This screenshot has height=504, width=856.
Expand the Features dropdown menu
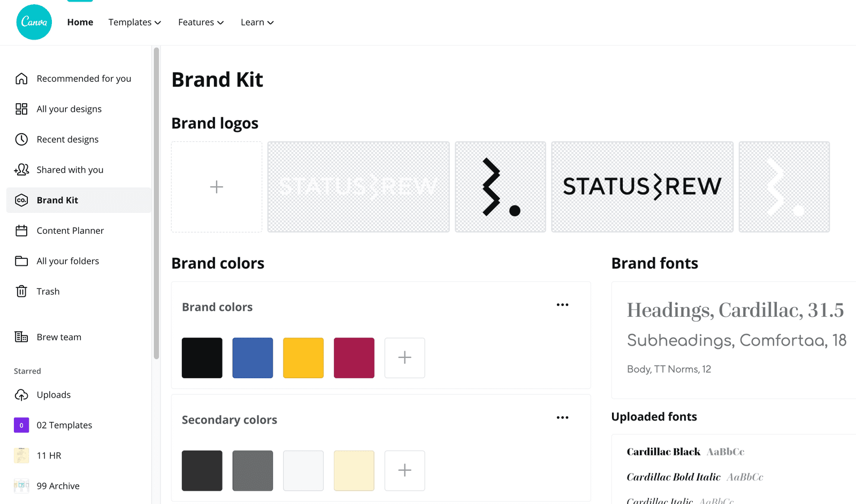[x=201, y=22]
